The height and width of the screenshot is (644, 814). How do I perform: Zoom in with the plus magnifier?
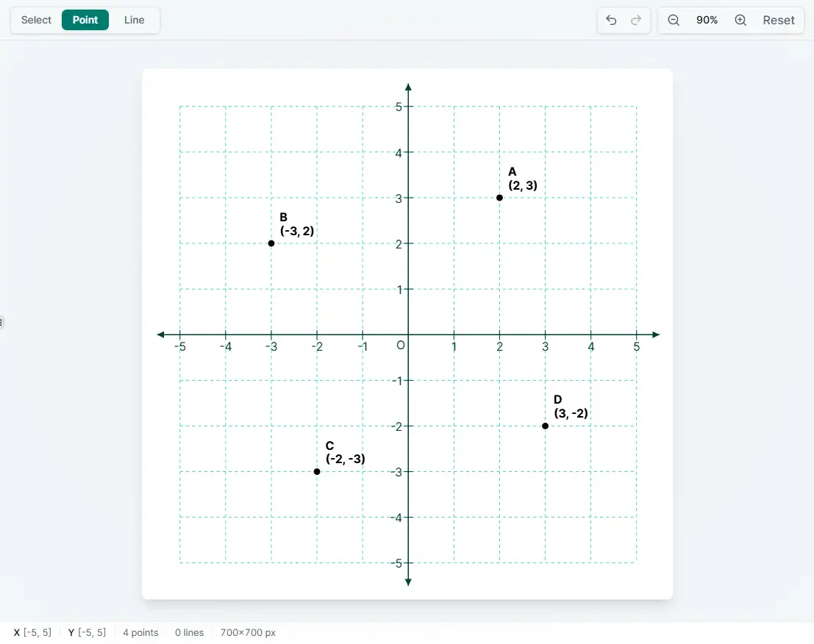click(740, 21)
